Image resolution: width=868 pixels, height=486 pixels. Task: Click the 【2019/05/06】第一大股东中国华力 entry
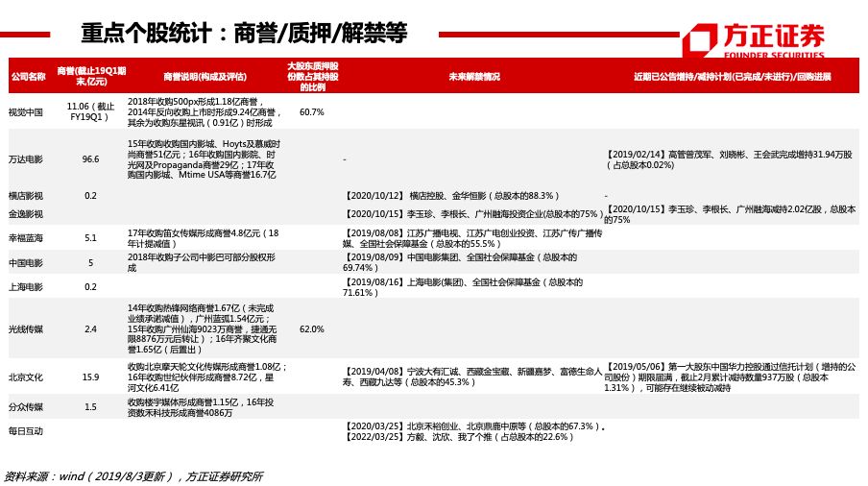(730, 377)
